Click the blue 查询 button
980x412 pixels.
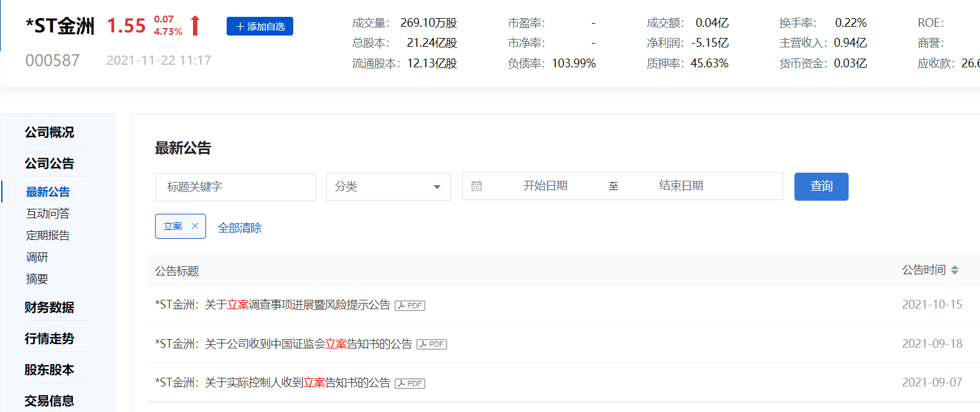[x=821, y=186]
